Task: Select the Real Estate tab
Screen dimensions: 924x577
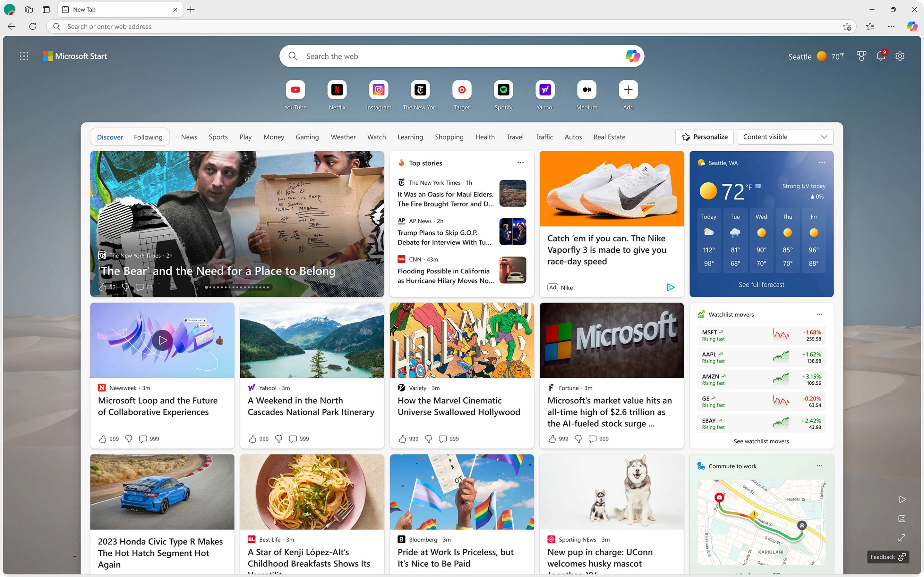Action: pos(609,137)
